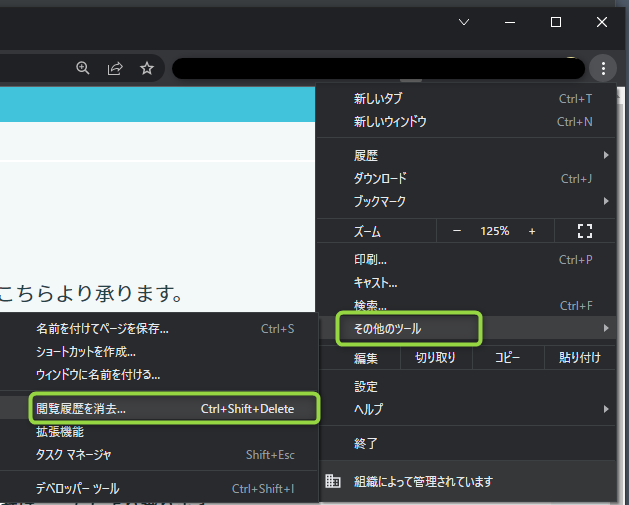This screenshot has height=505, width=629.
Task: Choose 検索... menu item
Action: (466, 306)
